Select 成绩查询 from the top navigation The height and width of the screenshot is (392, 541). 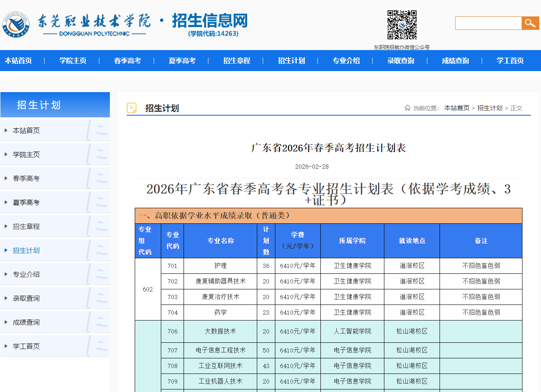point(455,61)
